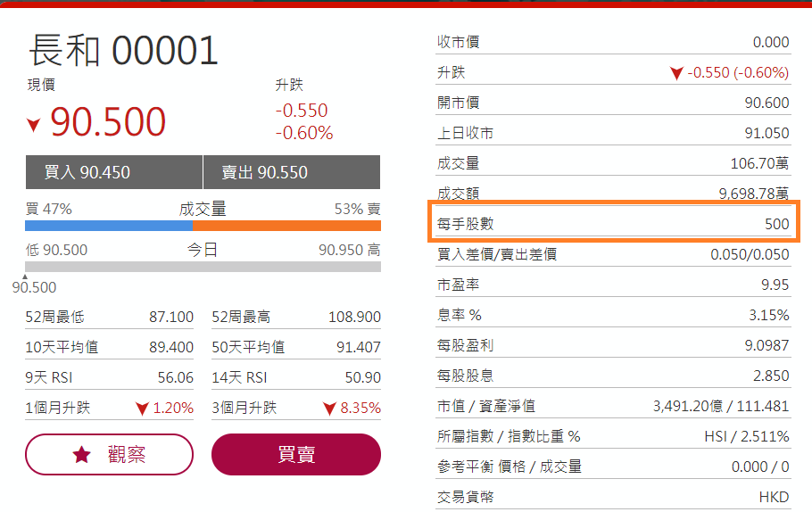This screenshot has width=812, height=512.
Task: Click the 買入差價/賣出差價 value 0.050/0.050
Action: (x=750, y=254)
